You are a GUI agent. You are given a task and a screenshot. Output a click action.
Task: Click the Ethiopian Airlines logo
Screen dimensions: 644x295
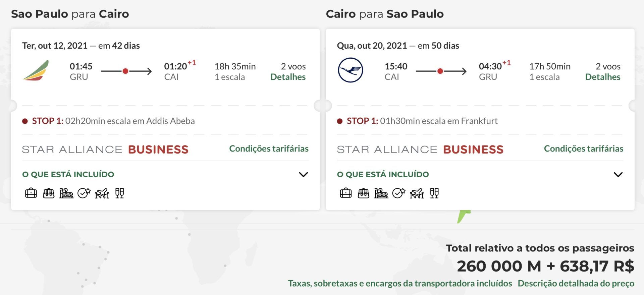tap(36, 70)
